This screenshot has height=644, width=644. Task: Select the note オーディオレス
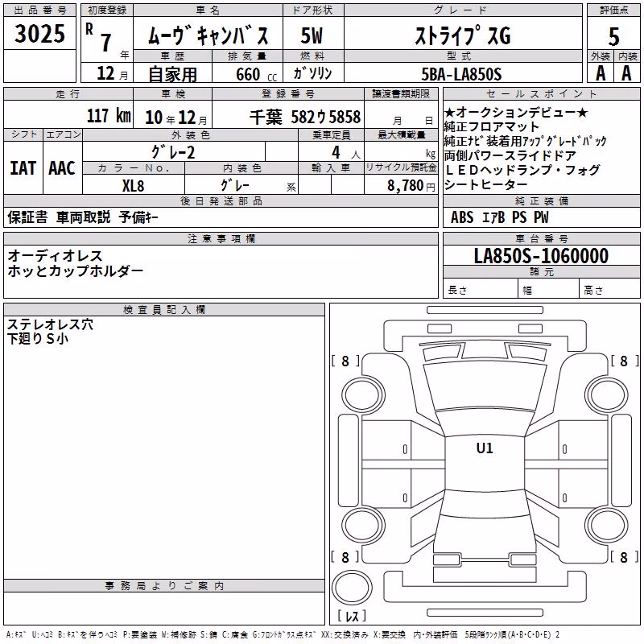(55, 256)
